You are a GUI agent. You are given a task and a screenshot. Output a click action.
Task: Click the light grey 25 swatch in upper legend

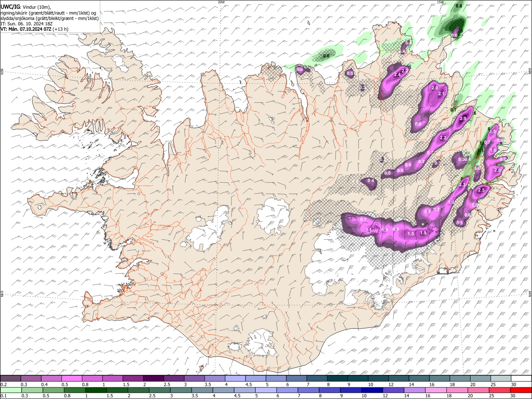point(500,378)
